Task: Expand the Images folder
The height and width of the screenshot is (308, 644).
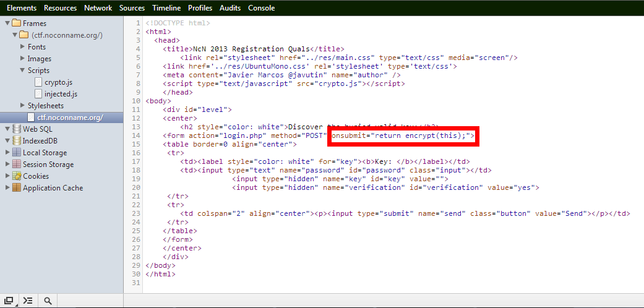Action: [x=23, y=59]
